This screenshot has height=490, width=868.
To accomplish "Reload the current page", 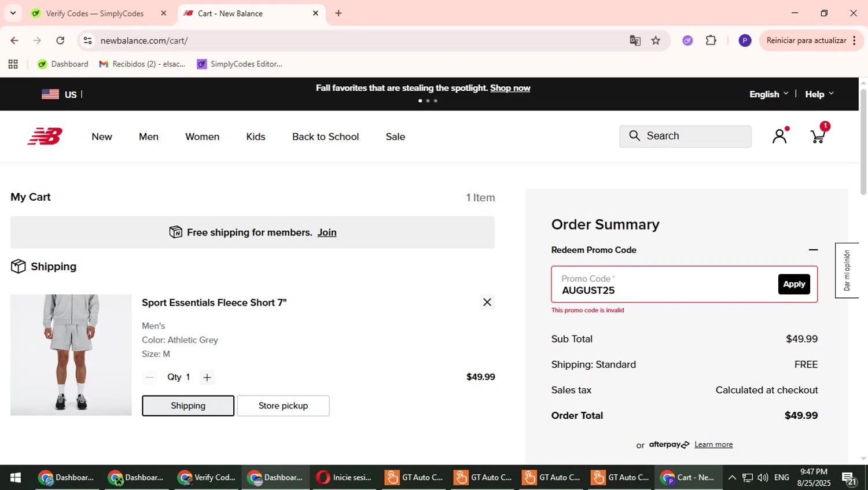I will tap(60, 40).
